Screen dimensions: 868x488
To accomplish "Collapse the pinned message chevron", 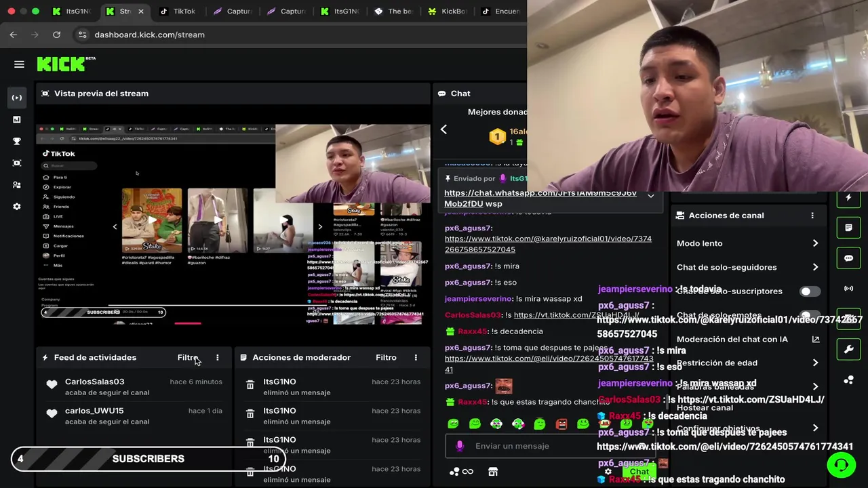I will point(650,196).
